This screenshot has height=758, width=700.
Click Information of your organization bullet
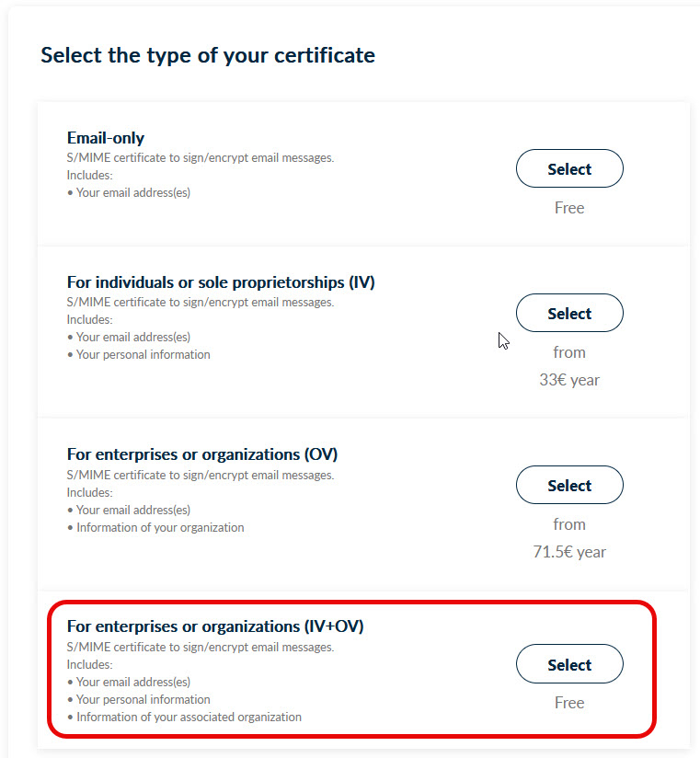pyautogui.click(x=156, y=527)
